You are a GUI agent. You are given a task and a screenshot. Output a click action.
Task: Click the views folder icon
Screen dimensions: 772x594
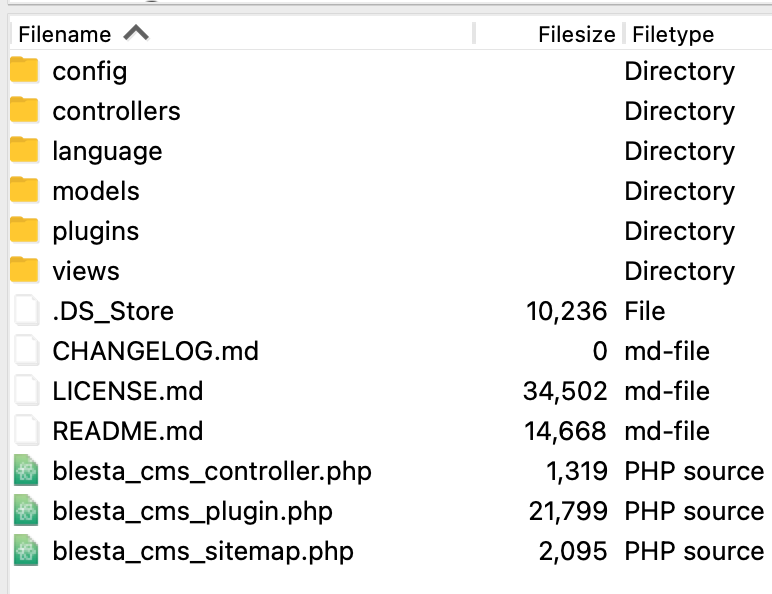(24, 269)
